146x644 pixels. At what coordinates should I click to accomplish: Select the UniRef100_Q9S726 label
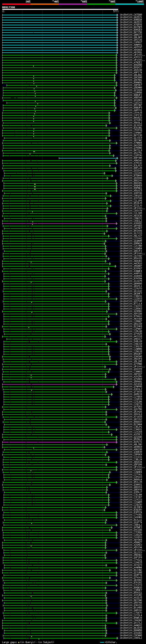[x=131, y=40]
